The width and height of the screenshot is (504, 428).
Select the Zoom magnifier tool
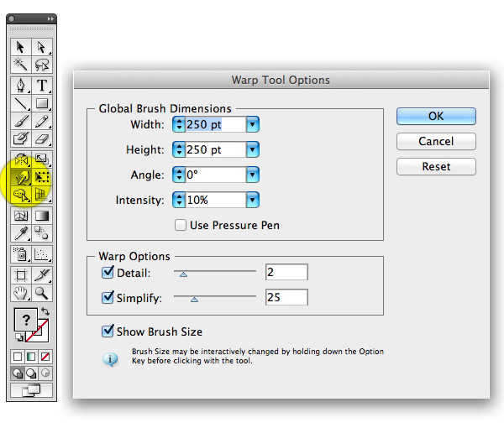point(42,293)
